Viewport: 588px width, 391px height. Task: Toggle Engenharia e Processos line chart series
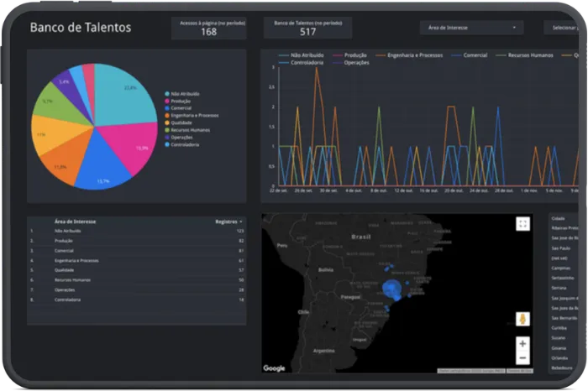[409, 55]
